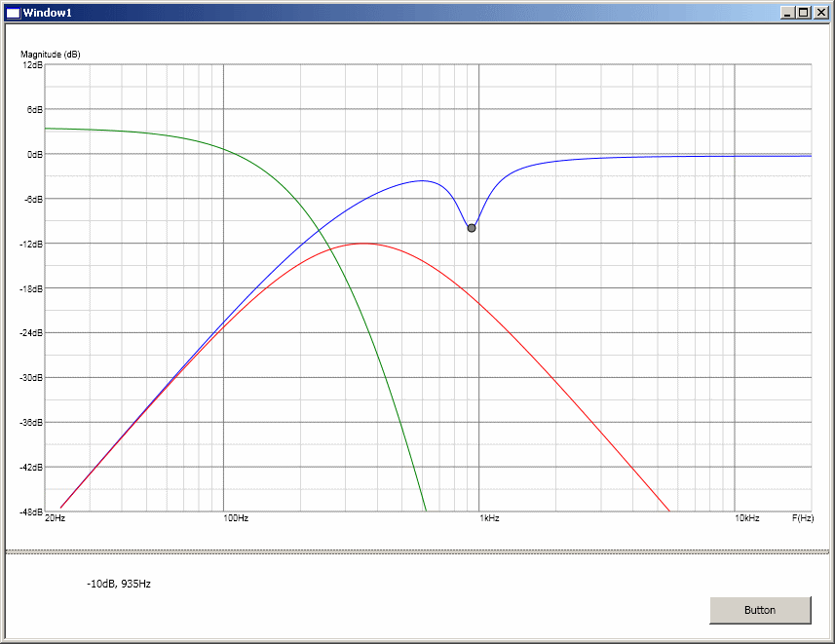Click the "100Hz" frequency label
The image size is (835, 644).
(236, 517)
